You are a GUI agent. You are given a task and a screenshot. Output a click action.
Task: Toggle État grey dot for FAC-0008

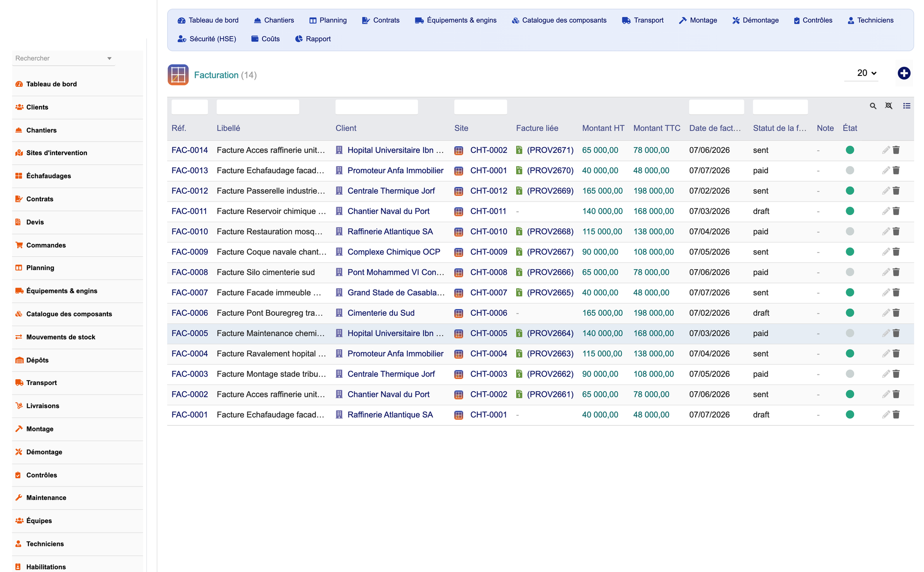(850, 272)
